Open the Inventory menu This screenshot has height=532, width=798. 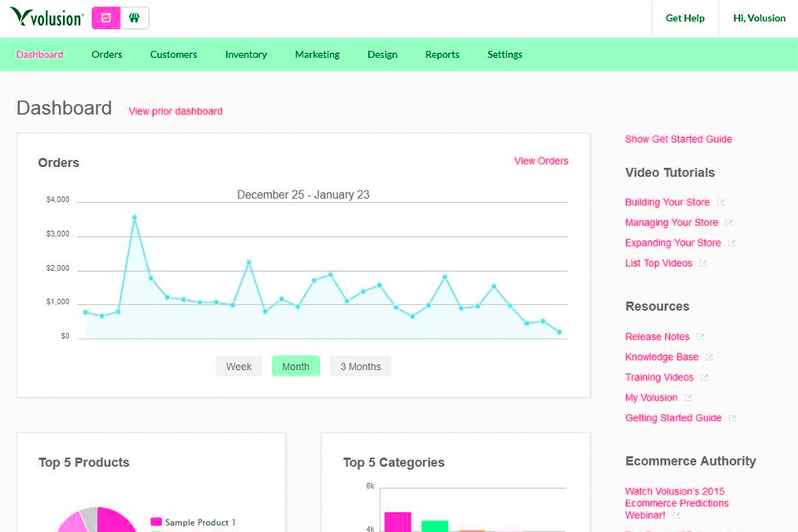pyautogui.click(x=246, y=55)
